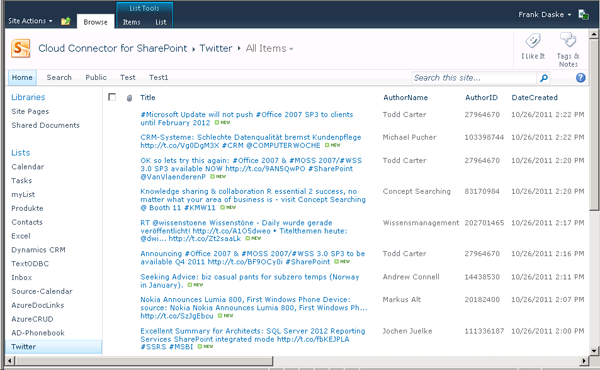Open the #Microsoft Update Office 2007 SP3 tweet
The image size is (600, 370).
(246, 118)
